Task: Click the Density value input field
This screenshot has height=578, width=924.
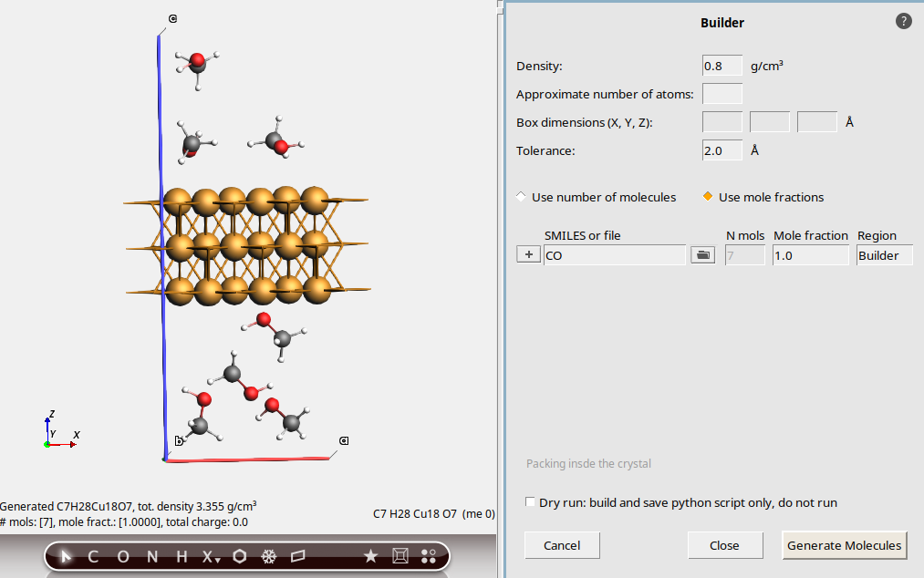Action: [722, 67]
